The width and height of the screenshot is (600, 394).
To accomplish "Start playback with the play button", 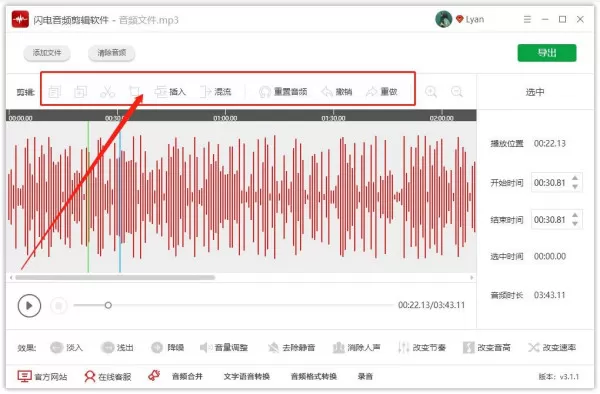I will [29, 306].
